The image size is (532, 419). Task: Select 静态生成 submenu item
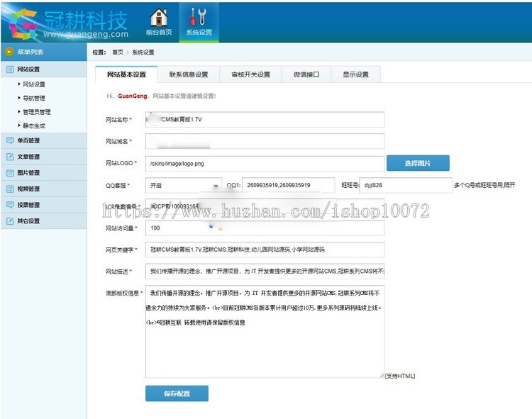point(34,125)
